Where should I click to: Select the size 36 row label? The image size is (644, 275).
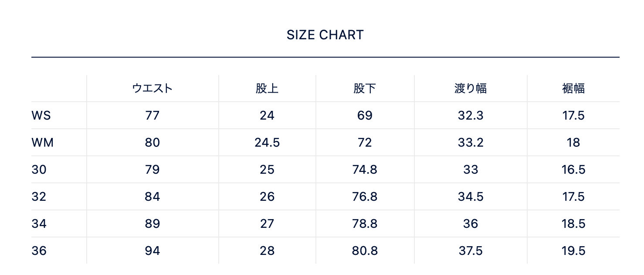pos(39,251)
